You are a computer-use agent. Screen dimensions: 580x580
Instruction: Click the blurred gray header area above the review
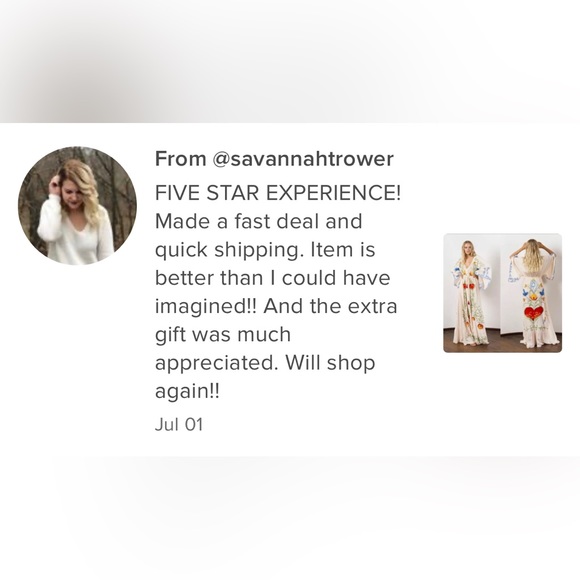[290, 61]
